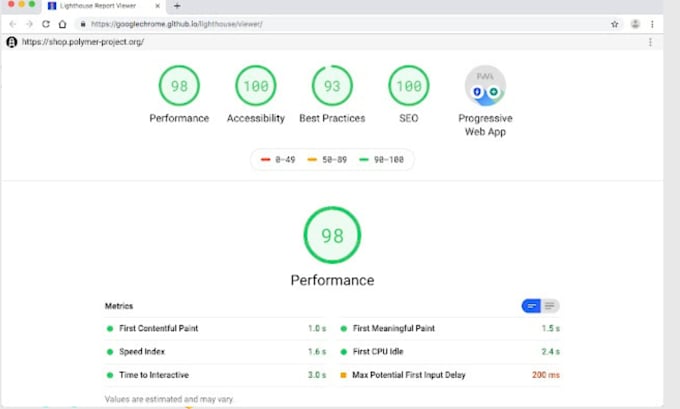Screen dimensions: 680x409
Task: Click the 1.5 s First Meaningful Paint value
Action: (x=551, y=328)
